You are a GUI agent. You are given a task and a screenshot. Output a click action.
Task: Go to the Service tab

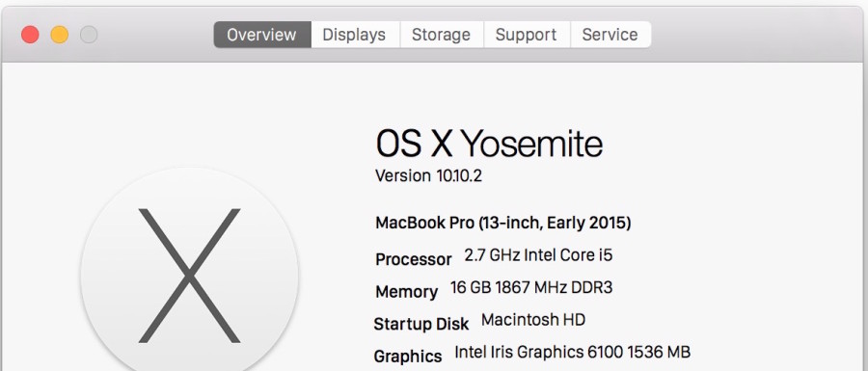[610, 35]
